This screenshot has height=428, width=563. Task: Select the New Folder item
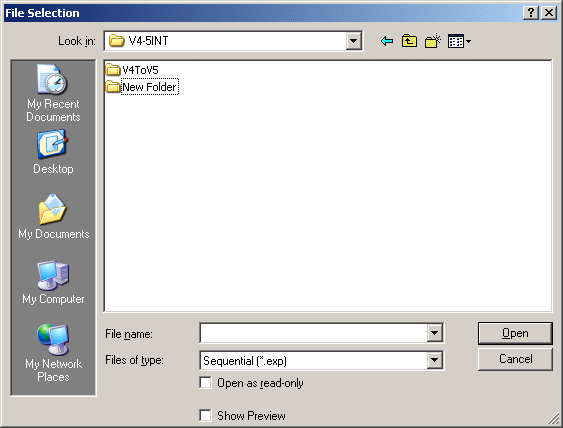(x=141, y=87)
